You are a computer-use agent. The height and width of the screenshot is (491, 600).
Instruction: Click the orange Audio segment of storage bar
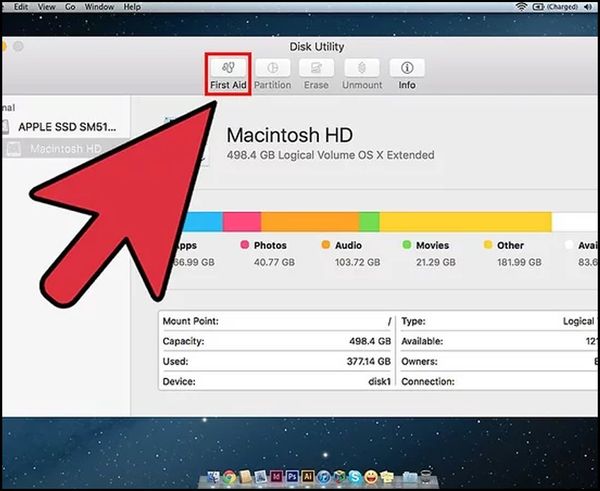310,221
